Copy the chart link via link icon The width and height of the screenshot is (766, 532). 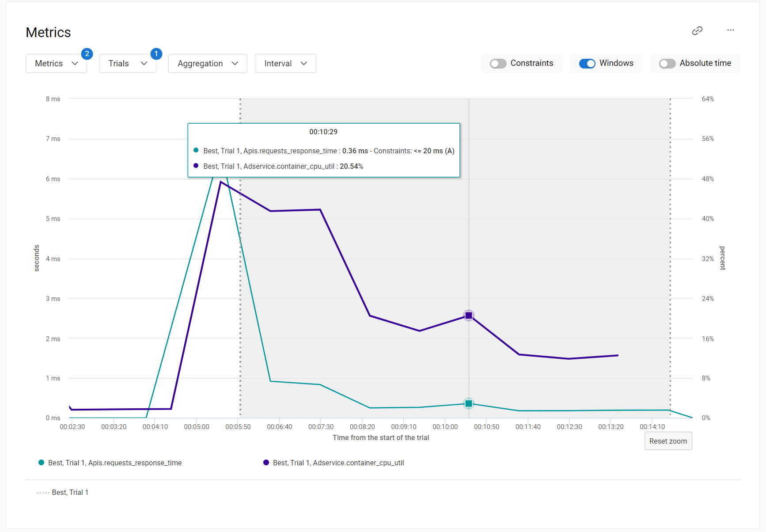pyautogui.click(x=697, y=30)
